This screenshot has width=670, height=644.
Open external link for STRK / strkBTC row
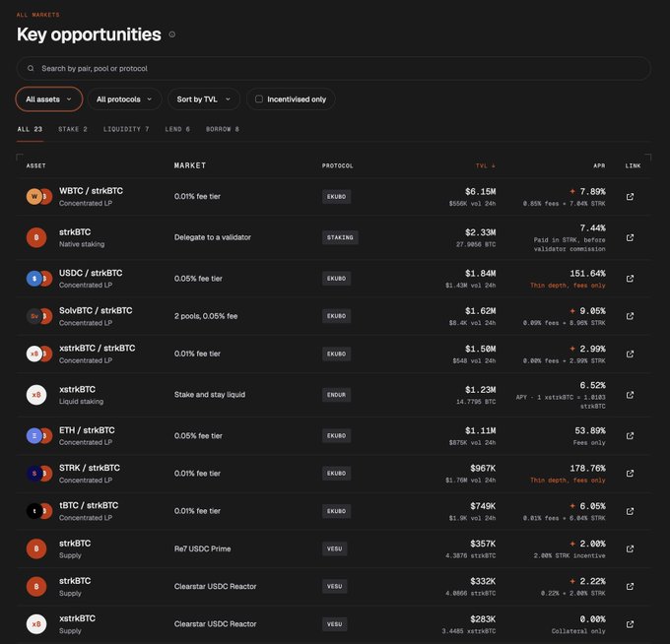(630, 474)
